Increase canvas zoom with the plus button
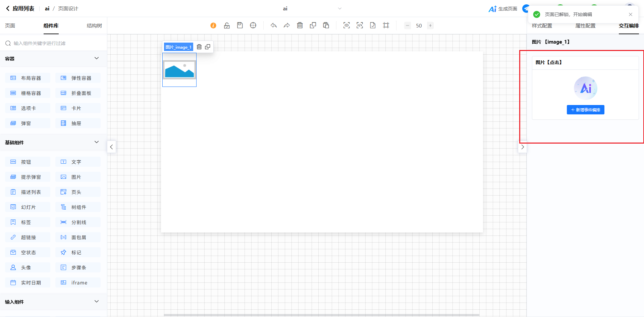This screenshot has height=317, width=644. point(430,25)
